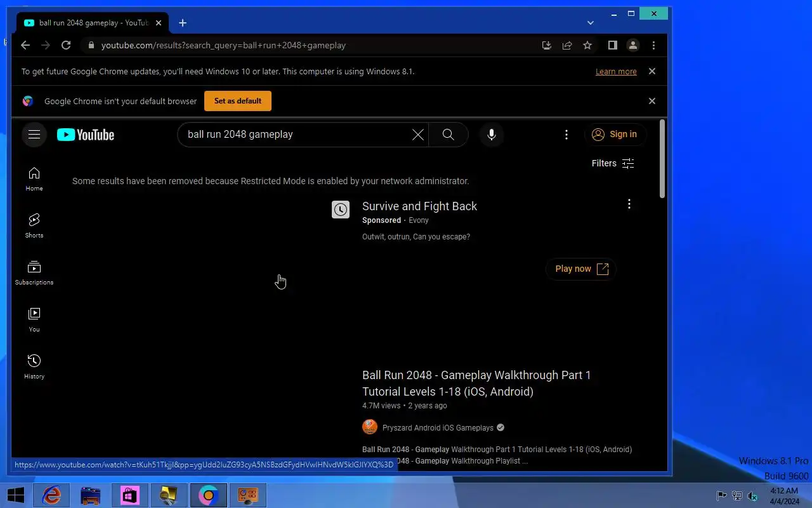Open a new tab with plus button

pyautogui.click(x=183, y=23)
